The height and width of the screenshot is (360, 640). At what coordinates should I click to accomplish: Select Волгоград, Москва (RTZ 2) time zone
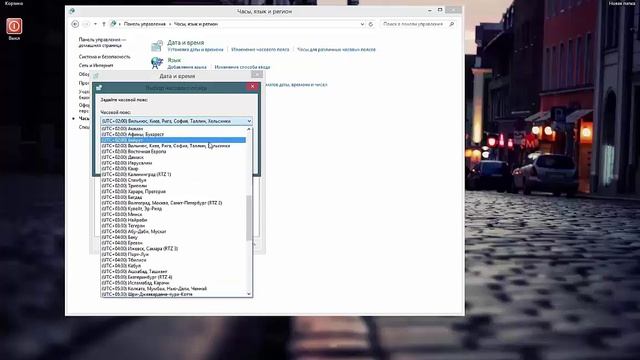tap(173, 203)
